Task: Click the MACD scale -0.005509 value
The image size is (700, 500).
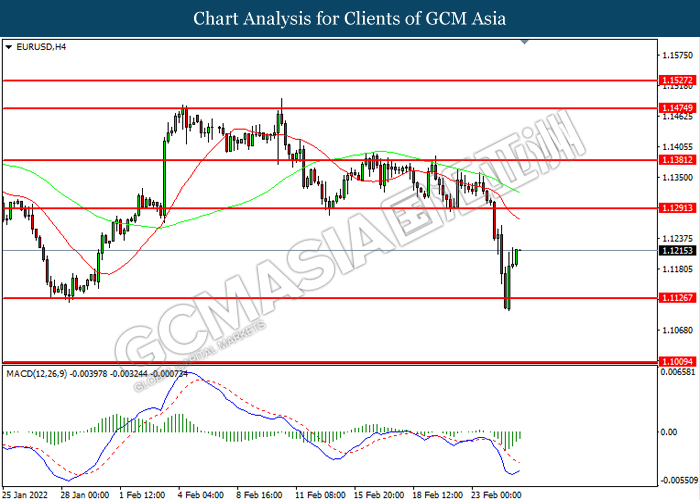Action: pos(679,480)
